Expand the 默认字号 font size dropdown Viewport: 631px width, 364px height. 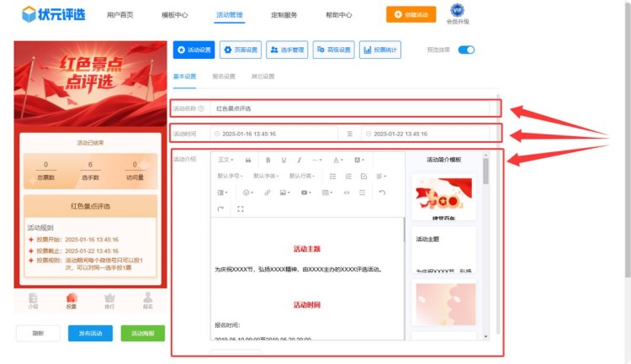coord(230,177)
